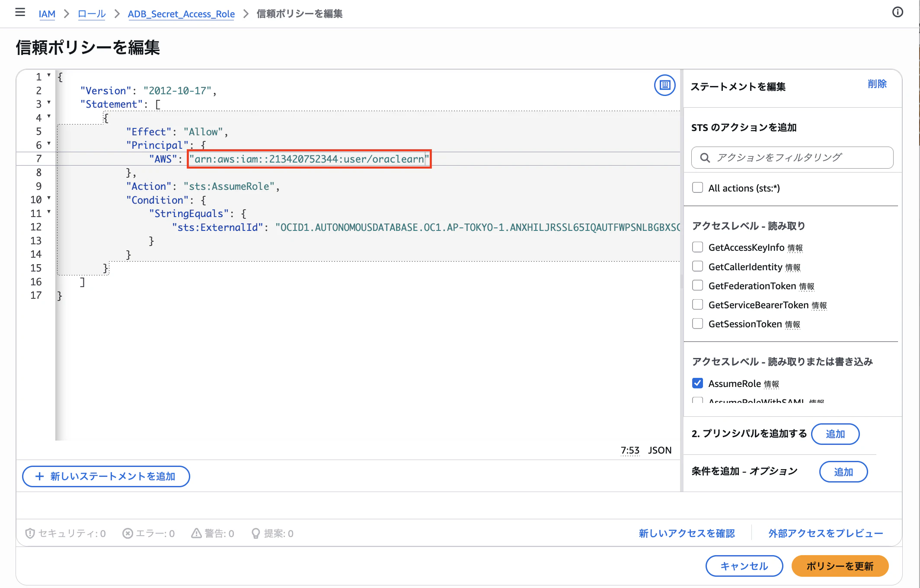Uncheck the AssumeRole checkbox
Image resolution: width=920 pixels, height=588 pixels.
pos(697,383)
